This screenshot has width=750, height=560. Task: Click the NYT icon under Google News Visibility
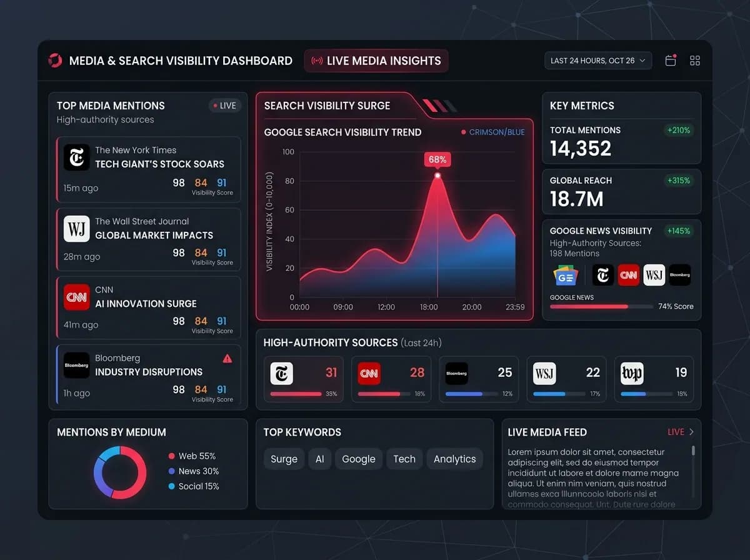(x=603, y=275)
